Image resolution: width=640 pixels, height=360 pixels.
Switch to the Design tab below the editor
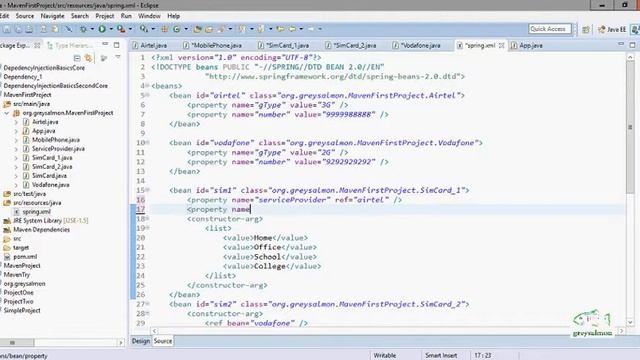tap(141, 341)
